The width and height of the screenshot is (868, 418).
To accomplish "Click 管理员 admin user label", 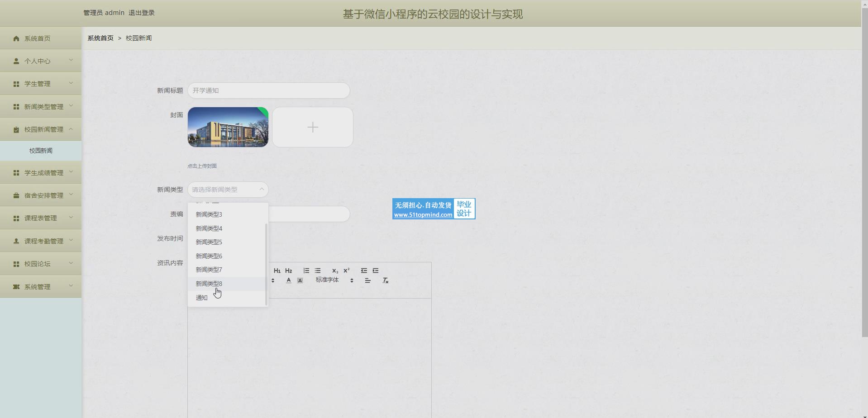I will pos(104,13).
